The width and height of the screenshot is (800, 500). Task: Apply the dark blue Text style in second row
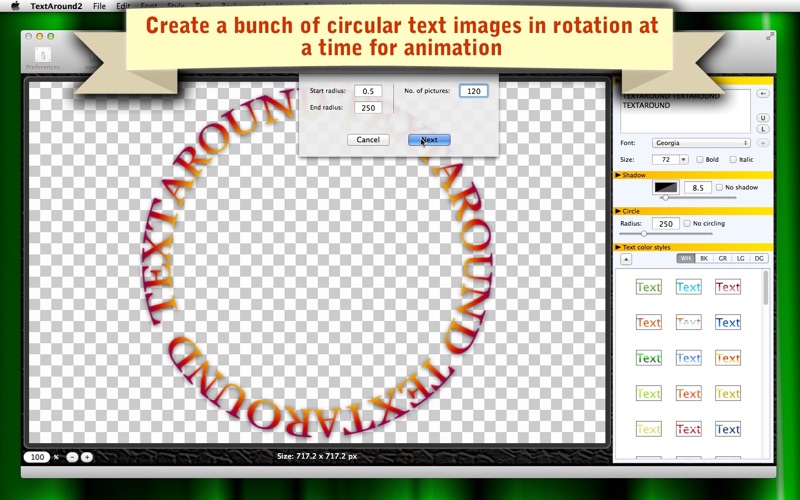click(x=728, y=322)
